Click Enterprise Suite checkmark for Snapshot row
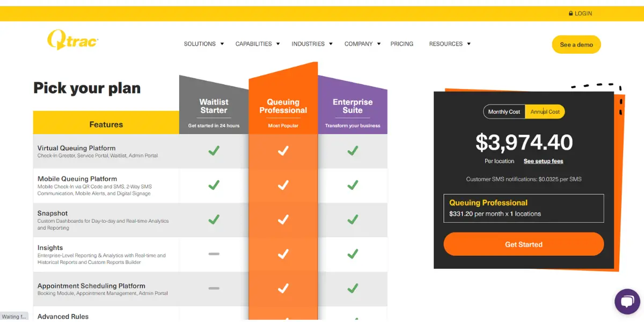Screen dimensions: 644x322 [353, 219]
